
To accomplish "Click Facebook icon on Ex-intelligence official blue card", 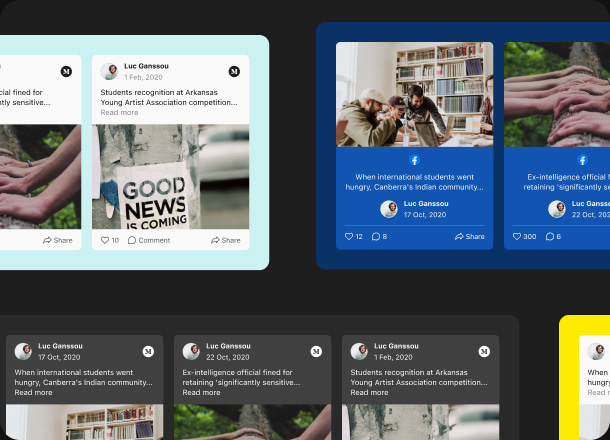I will click(582, 160).
